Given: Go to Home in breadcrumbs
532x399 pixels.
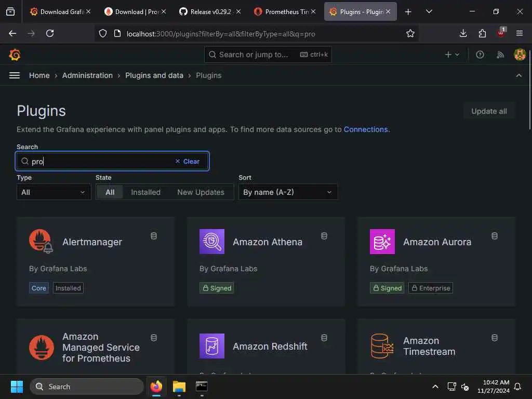Looking at the screenshot, I should click(39, 75).
